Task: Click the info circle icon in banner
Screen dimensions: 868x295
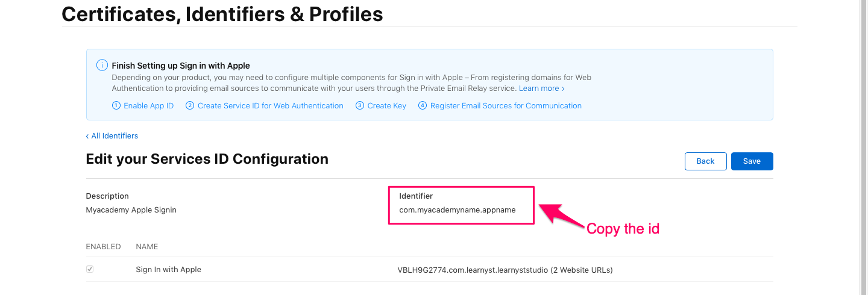Action: point(102,66)
